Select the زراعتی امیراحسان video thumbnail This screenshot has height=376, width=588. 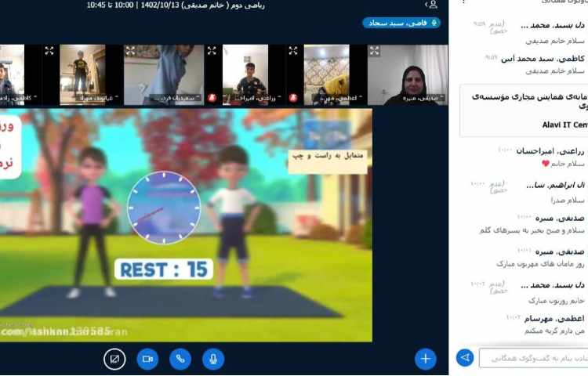pos(245,75)
